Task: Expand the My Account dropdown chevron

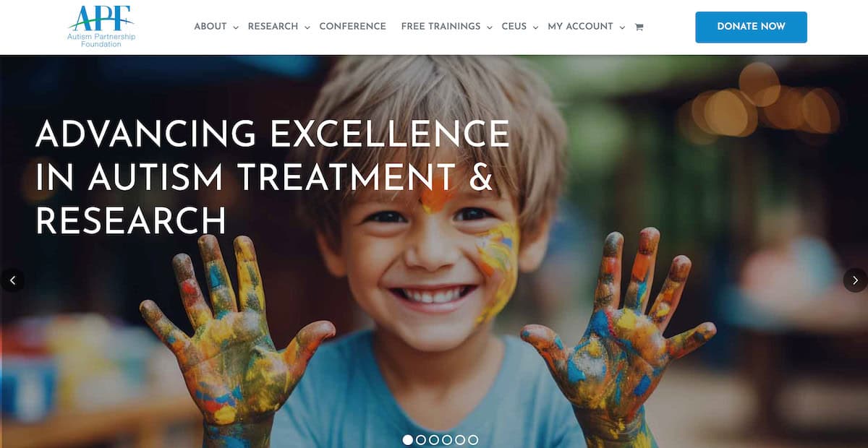Action: click(622, 27)
